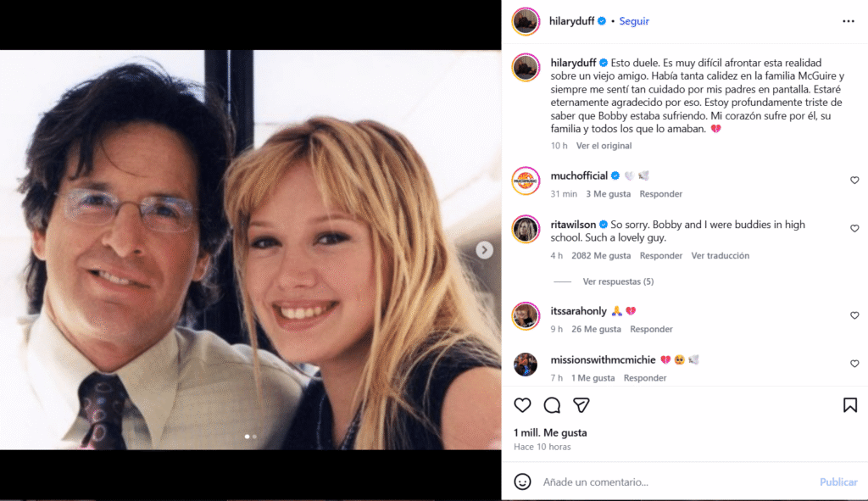Open hilaryduff profile picture in header

pyautogui.click(x=526, y=21)
